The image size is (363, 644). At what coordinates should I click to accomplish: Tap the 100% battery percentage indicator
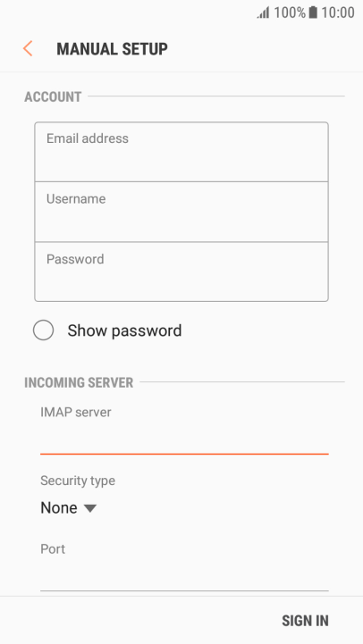pos(290,13)
